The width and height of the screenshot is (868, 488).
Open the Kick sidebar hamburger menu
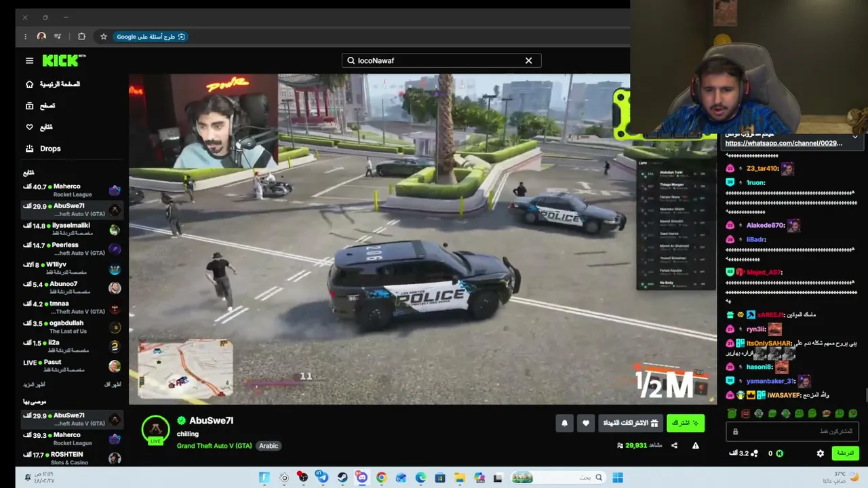click(29, 60)
